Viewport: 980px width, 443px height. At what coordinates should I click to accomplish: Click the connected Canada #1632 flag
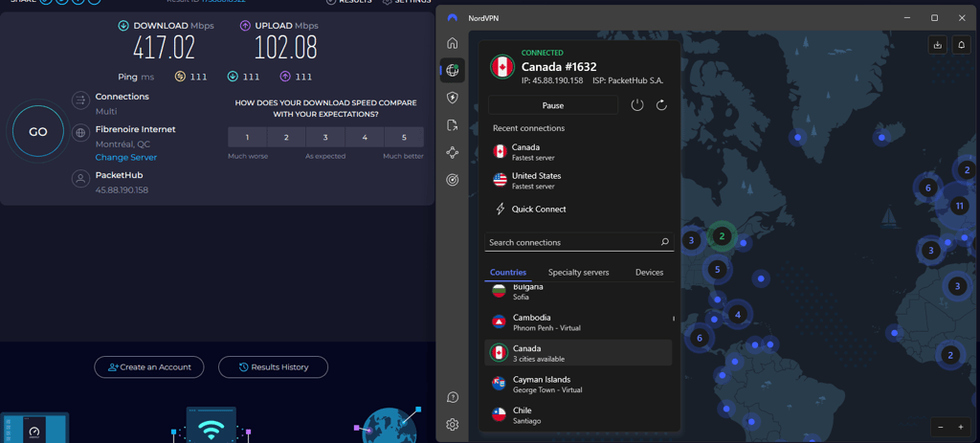(x=501, y=67)
